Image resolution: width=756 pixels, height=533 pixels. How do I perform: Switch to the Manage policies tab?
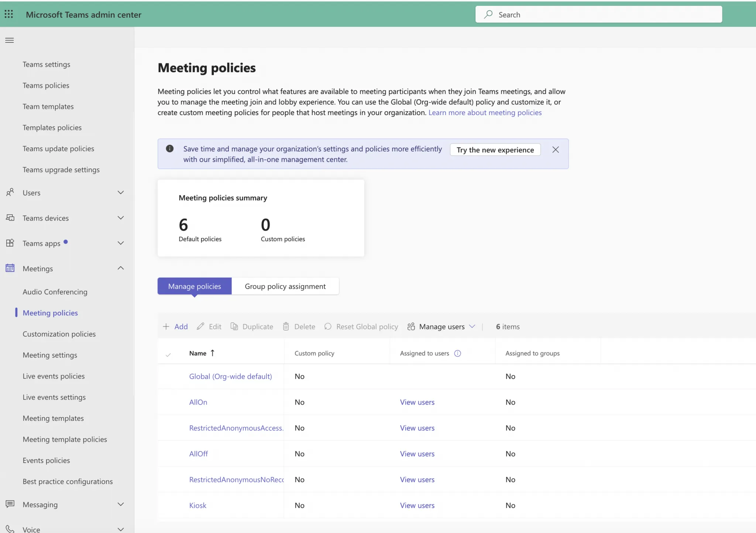[195, 286]
